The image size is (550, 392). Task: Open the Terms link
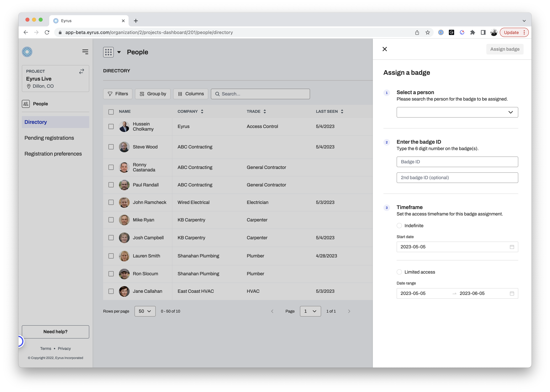click(x=45, y=349)
